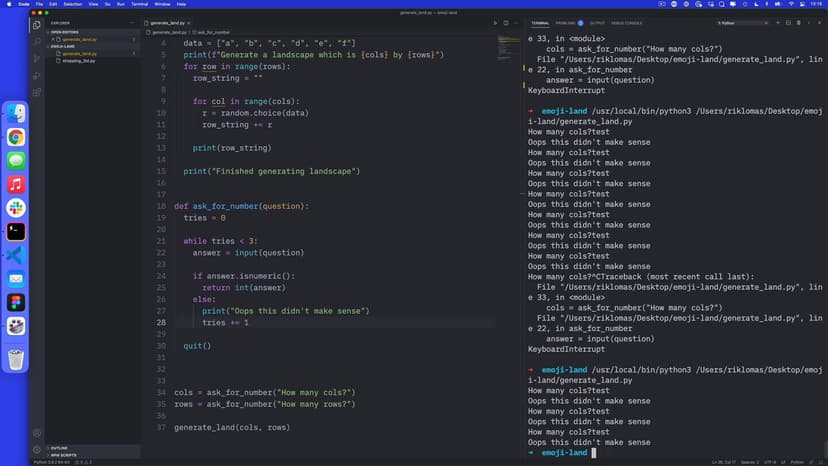Open the Source Control view
The width and height of the screenshot is (828, 466).
click(37, 58)
